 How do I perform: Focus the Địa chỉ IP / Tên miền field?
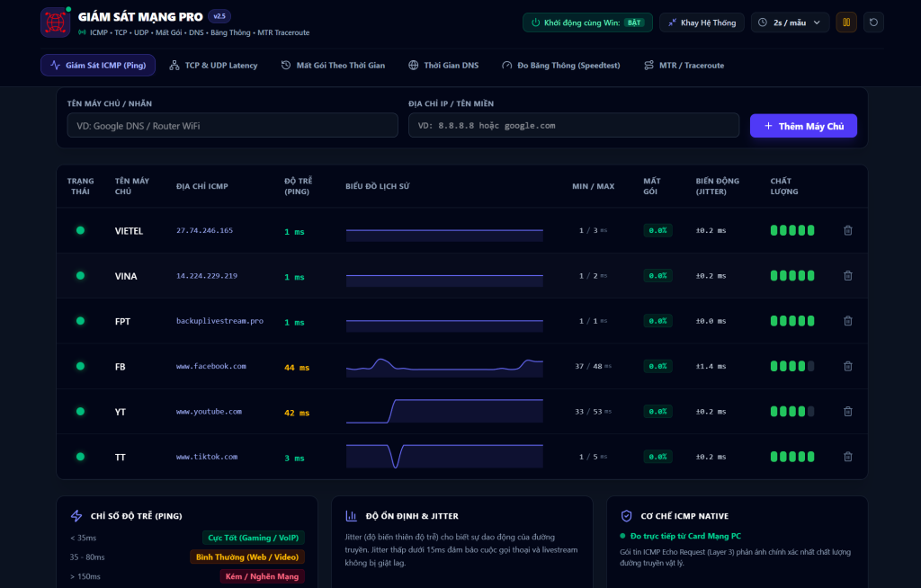point(573,125)
